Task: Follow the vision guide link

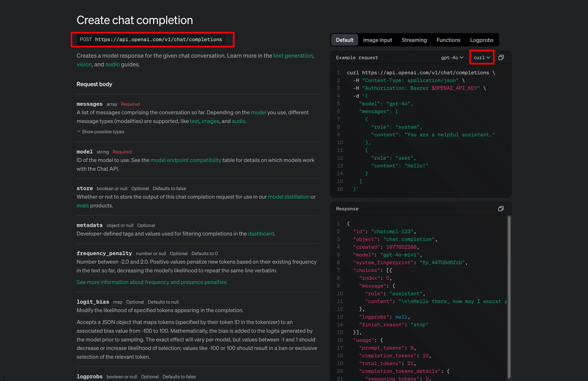Action: pyautogui.click(x=84, y=64)
